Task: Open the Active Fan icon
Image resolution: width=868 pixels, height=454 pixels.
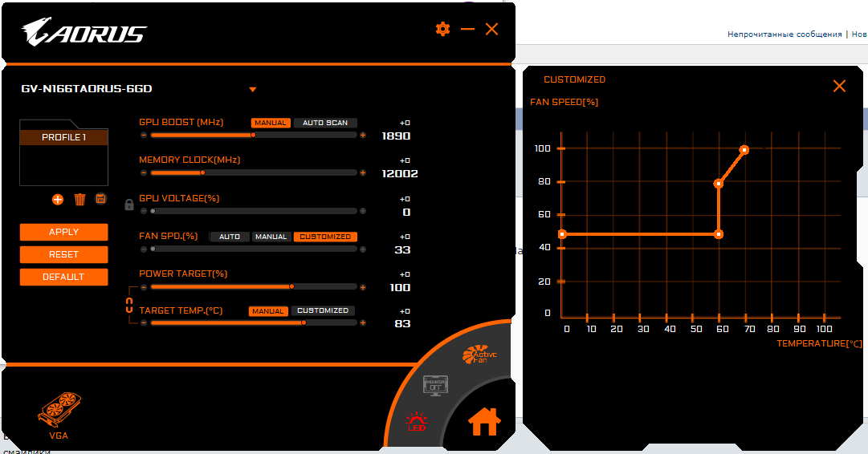Action: coord(479,354)
